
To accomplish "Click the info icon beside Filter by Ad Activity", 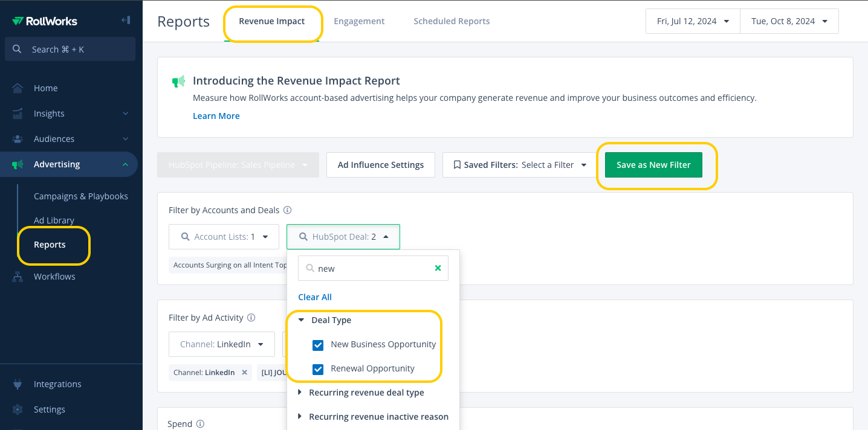I will pyautogui.click(x=251, y=318).
